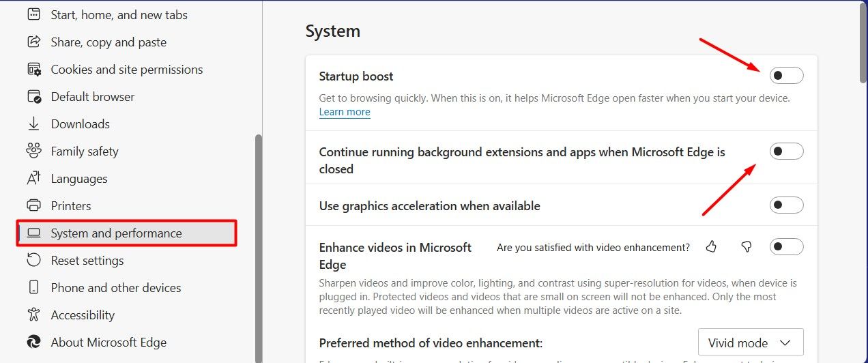Click the Languages icon
Screen dimensions: 868x363
point(33,178)
